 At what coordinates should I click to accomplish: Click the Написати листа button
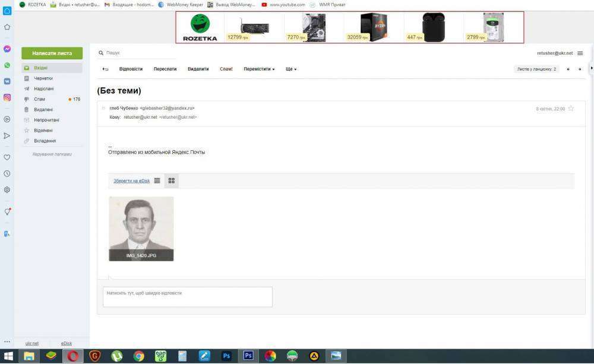click(x=52, y=53)
